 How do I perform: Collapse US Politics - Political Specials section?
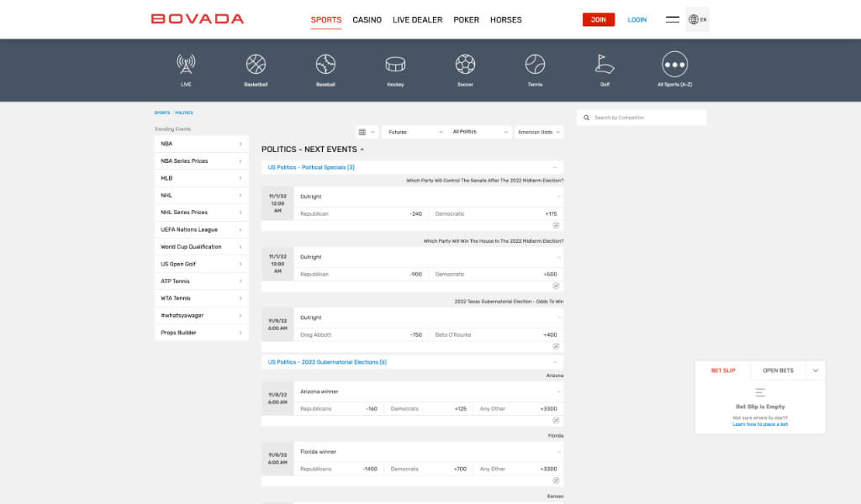(555, 167)
